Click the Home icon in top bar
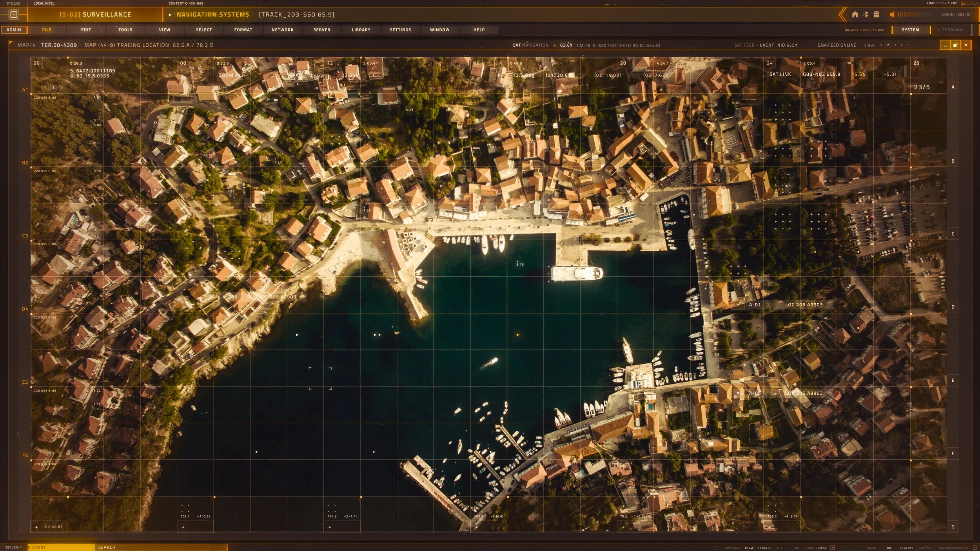 tap(855, 14)
